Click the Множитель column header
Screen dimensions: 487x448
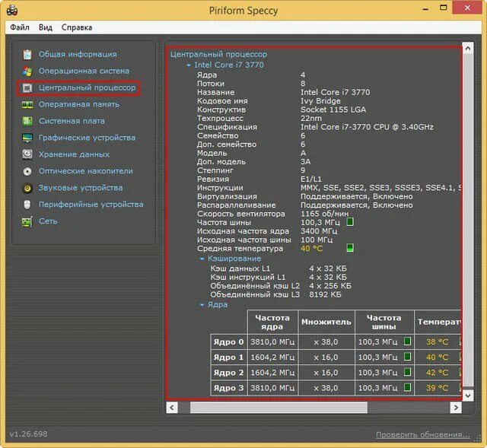point(326,322)
